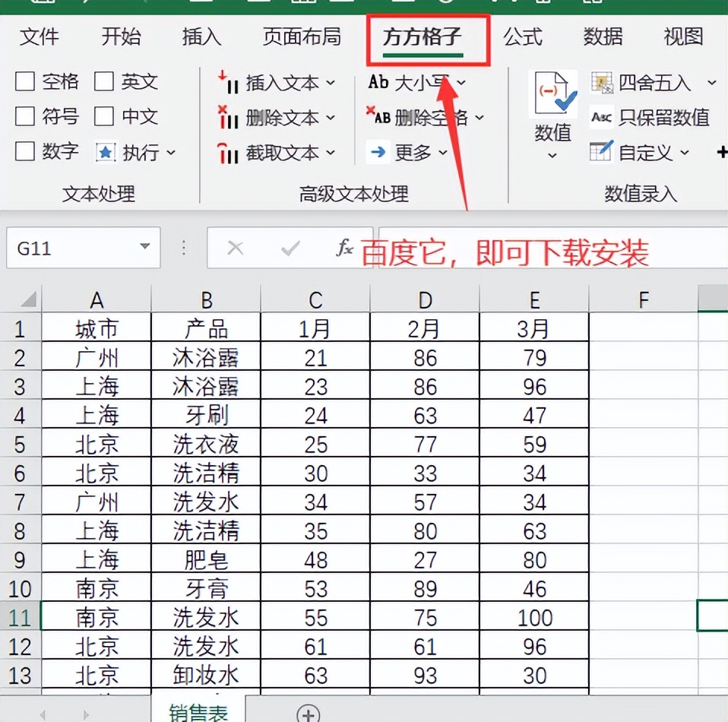Viewport: 728px width, 722px height.
Task: Select the 销售表 sheet tab
Action: coord(198,711)
